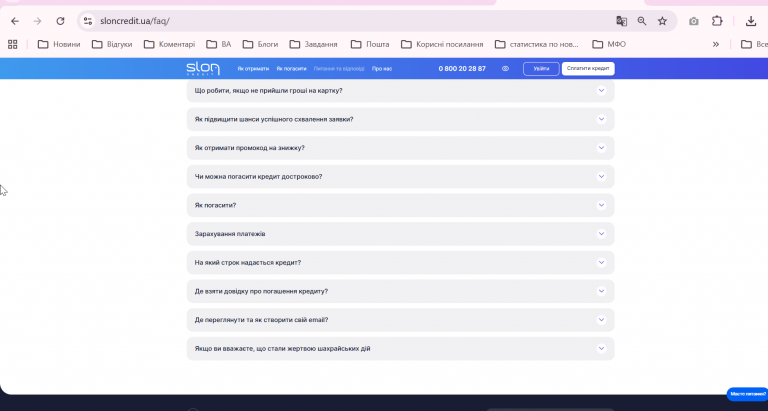Viewport: 768px width, 411px height.
Task: Expand chevron for 'Зарахування платежів'
Action: pyautogui.click(x=601, y=234)
